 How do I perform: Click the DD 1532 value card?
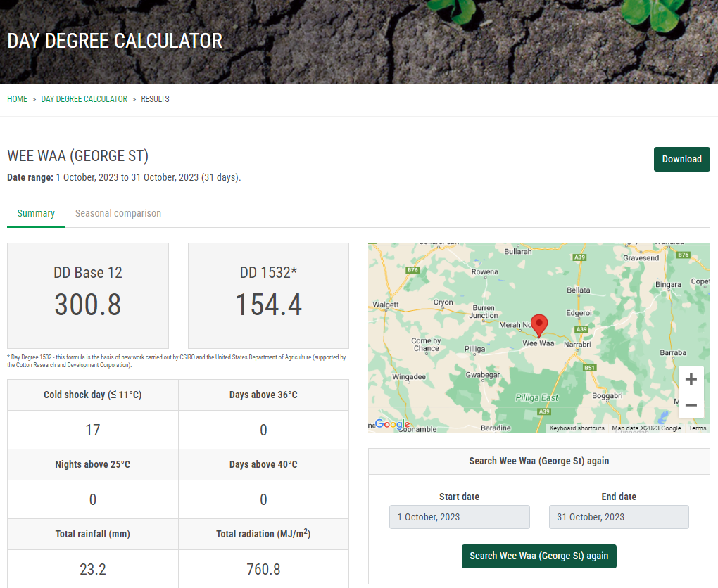pyautogui.click(x=267, y=295)
